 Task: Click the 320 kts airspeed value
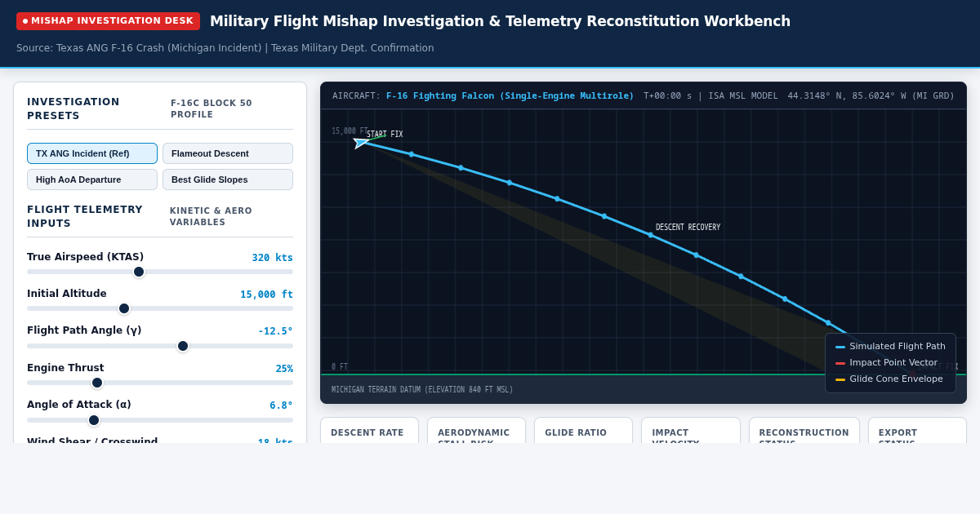pyautogui.click(x=272, y=258)
